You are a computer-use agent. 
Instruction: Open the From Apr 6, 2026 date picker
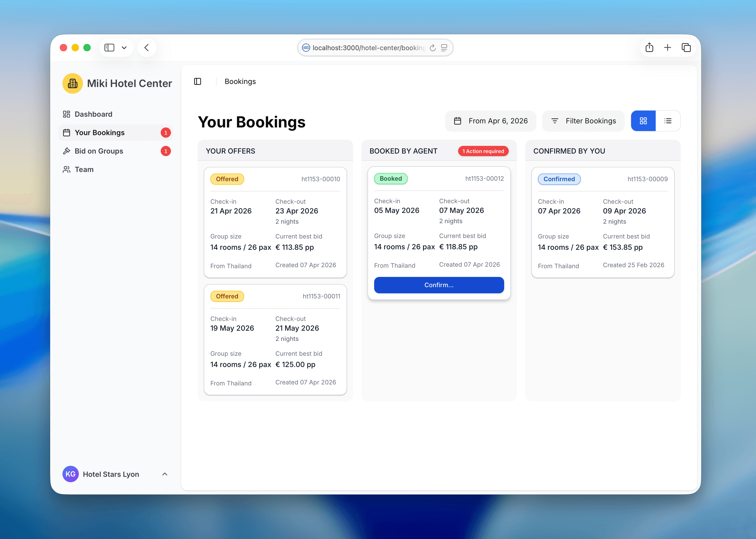coord(491,121)
